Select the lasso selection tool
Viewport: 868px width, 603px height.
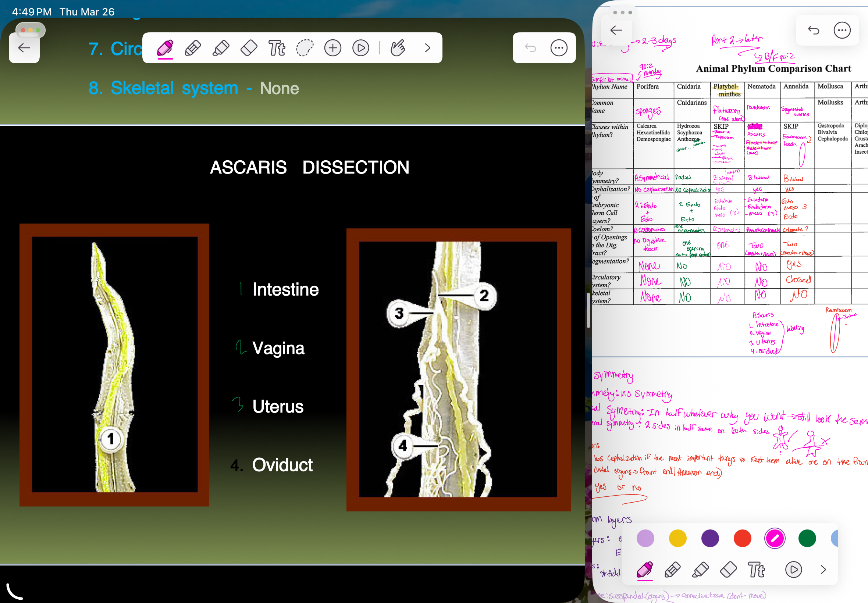(x=305, y=48)
